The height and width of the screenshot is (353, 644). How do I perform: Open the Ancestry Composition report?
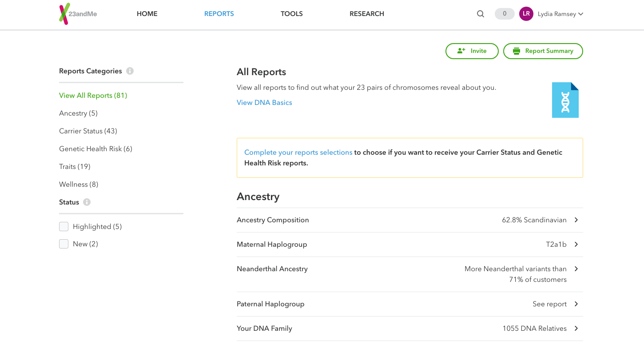click(410, 220)
